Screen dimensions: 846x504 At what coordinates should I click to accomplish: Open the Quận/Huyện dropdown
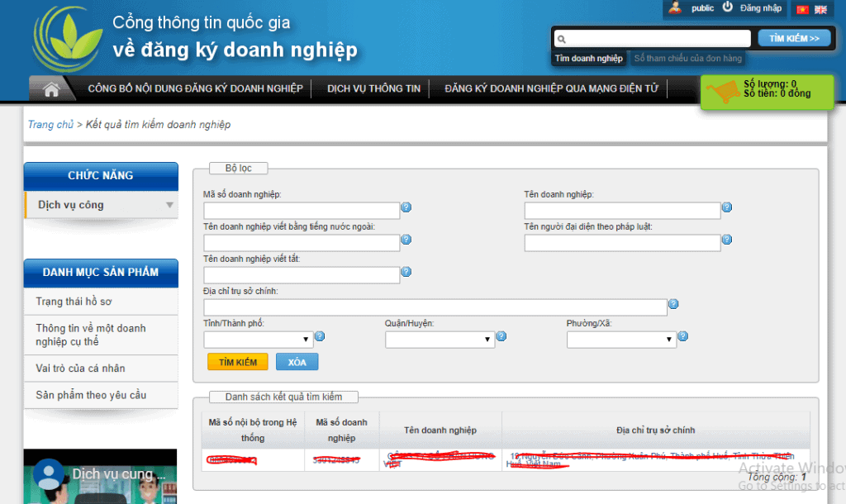(x=440, y=340)
